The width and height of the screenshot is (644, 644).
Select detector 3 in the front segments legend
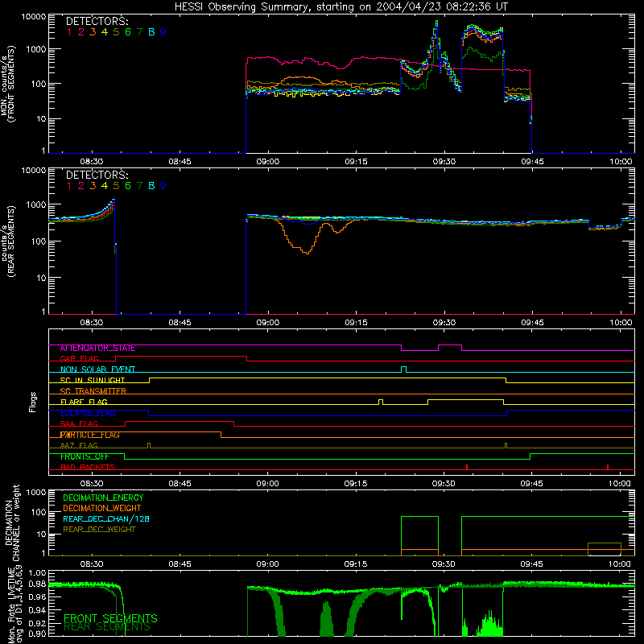[x=93, y=32]
